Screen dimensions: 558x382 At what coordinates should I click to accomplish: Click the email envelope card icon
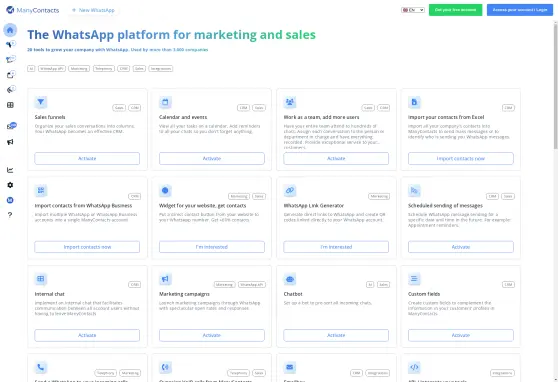290,367
